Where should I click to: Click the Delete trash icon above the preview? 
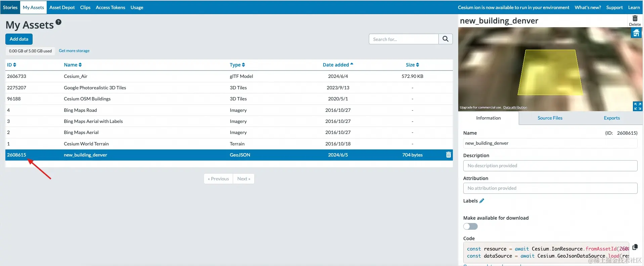[x=635, y=20]
